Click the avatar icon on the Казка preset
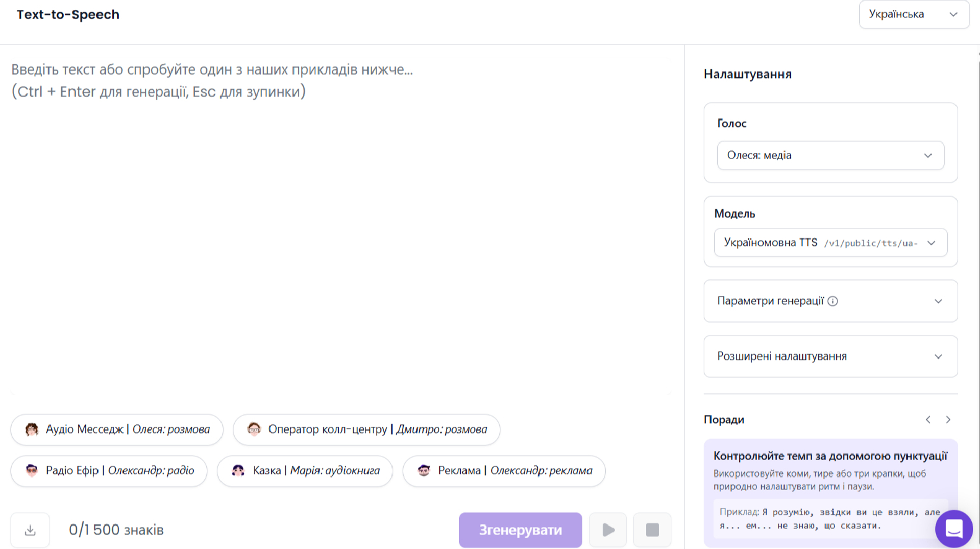 tap(238, 470)
